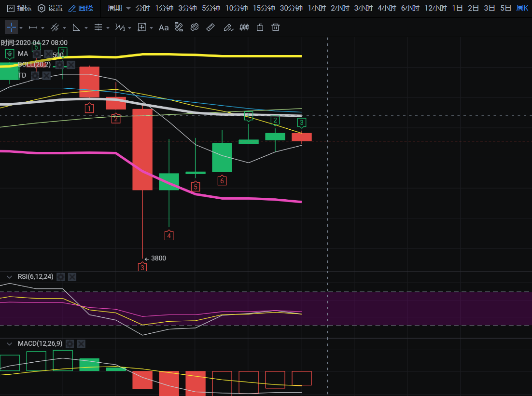Toggle the 画线 drawing toolbar
532x396 pixels.
tap(81, 8)
